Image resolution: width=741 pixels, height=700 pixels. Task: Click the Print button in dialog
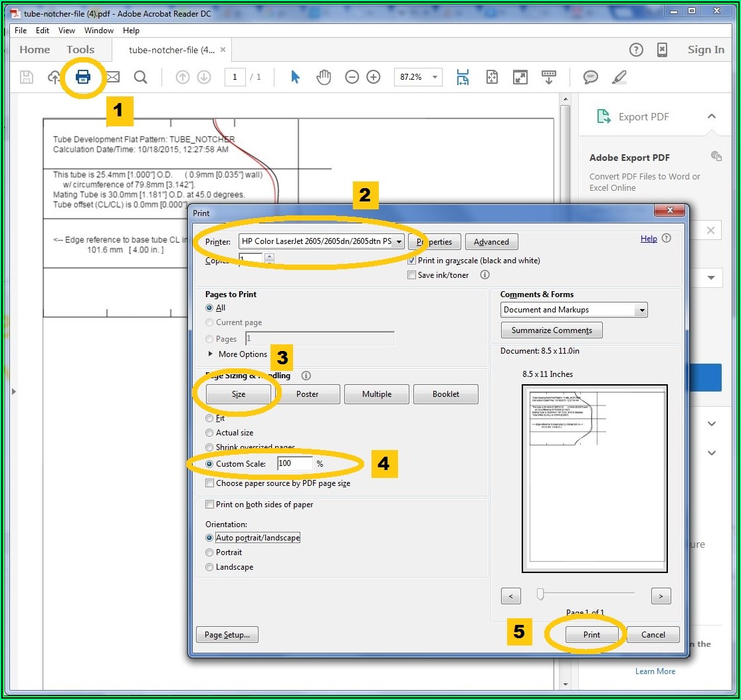click(591, 635)
